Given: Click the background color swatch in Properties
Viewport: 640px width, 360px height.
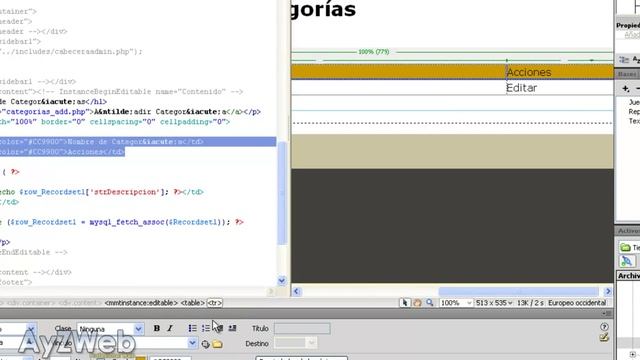Looking at the screenshot, I should 140,358.
